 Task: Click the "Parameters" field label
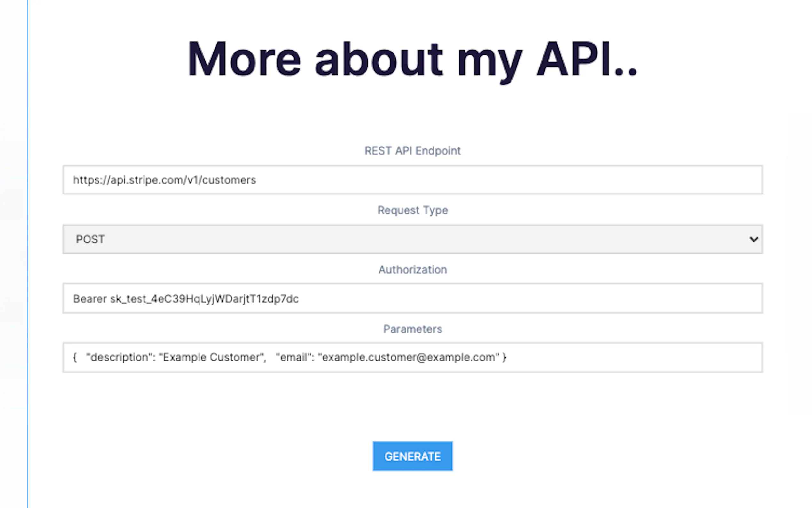(412, 329)
